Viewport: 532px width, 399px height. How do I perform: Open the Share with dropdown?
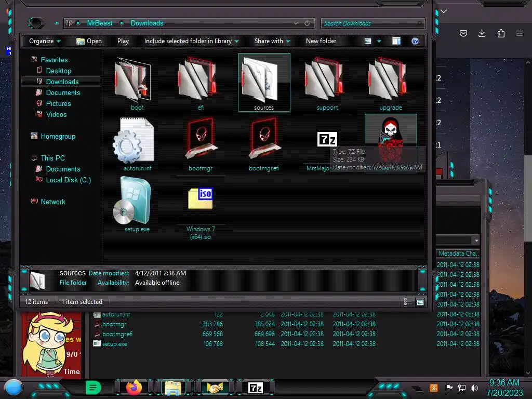coord(272,41)
